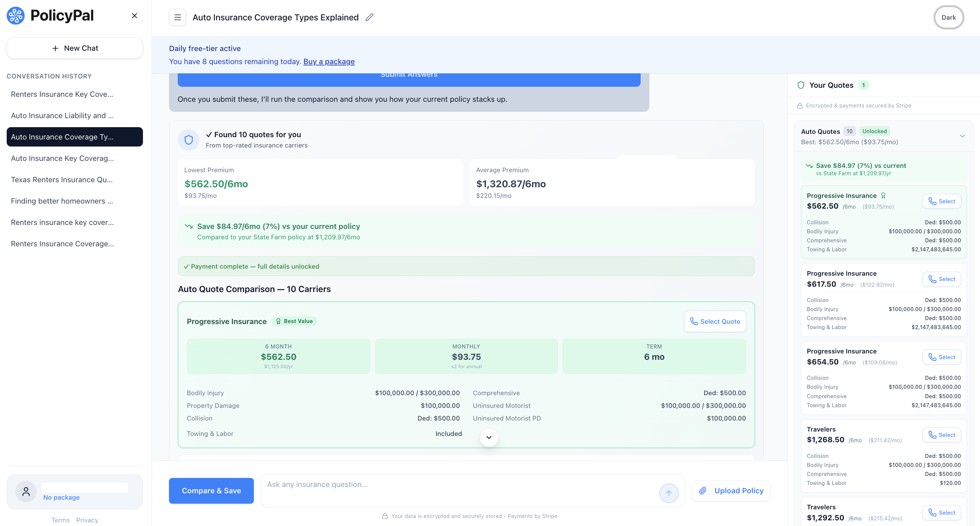The width and height of the screenshot is (980, 526).
Task: Click the Submit Answers button
Action: (409, 79)
